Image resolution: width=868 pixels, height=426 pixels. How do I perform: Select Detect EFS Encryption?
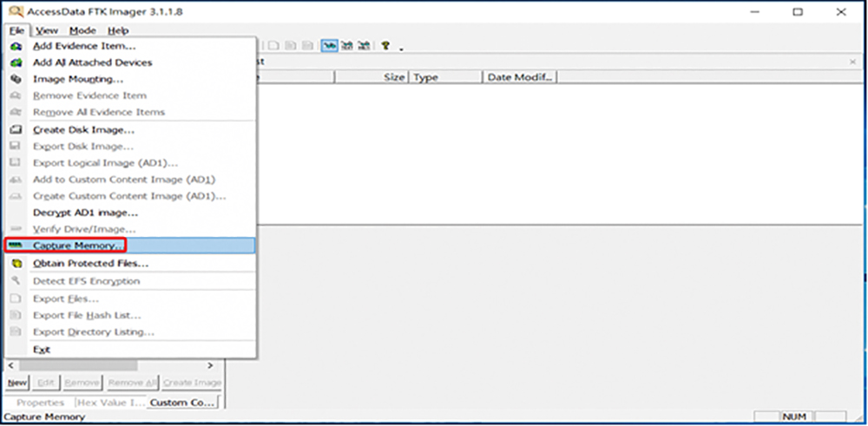[x=130, y=281]
